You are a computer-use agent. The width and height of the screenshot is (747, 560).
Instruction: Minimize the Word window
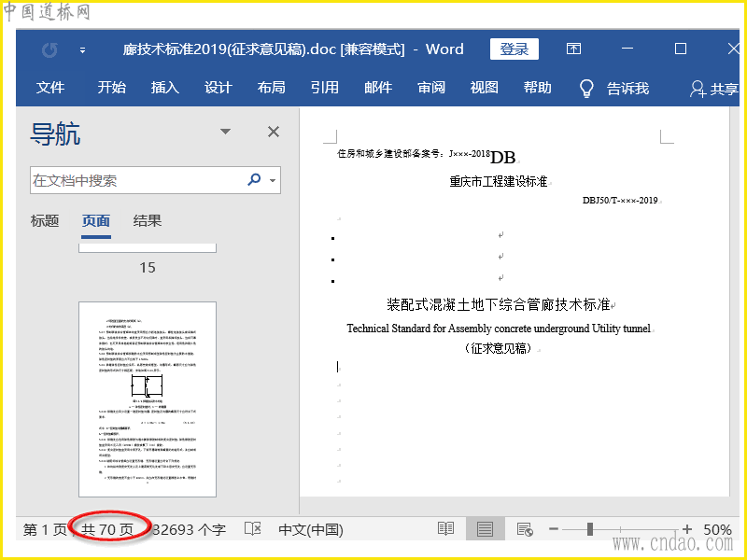click(x=627, y=49)
